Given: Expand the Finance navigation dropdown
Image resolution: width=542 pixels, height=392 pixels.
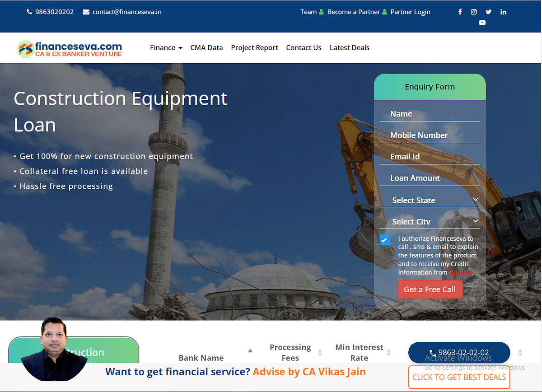Looking at the screenshot, I should 166,47.
